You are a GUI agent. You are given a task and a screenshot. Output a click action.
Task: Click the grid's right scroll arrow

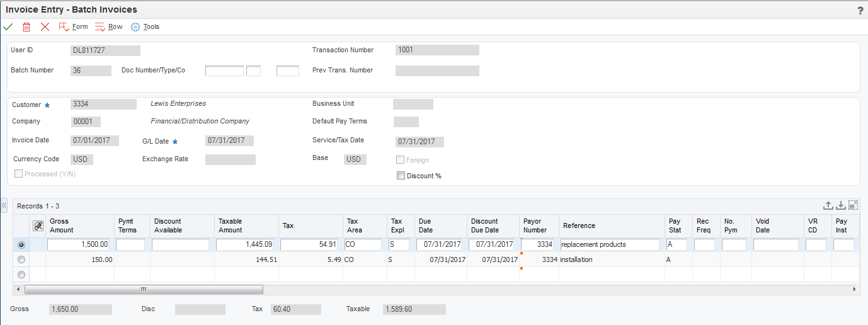854,289
